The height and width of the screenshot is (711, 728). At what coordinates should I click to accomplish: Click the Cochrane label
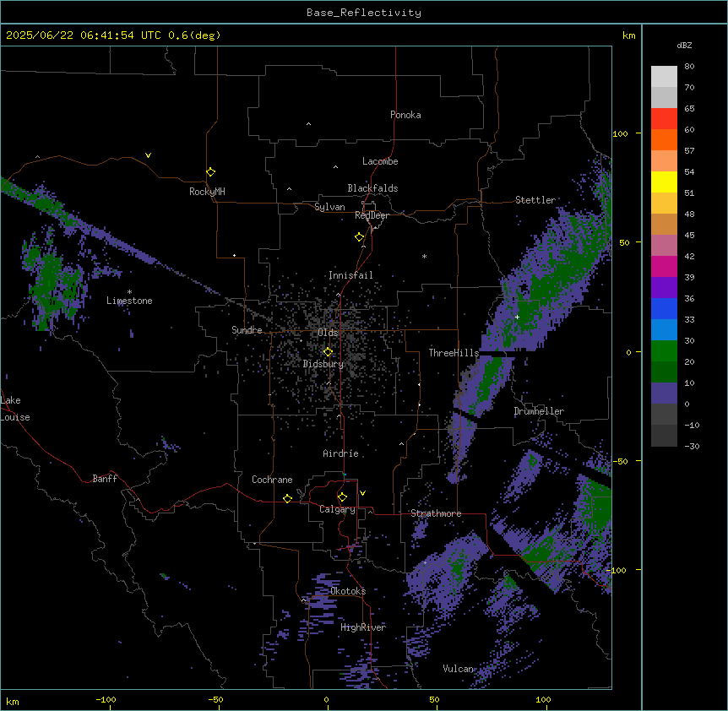[272, 480]
